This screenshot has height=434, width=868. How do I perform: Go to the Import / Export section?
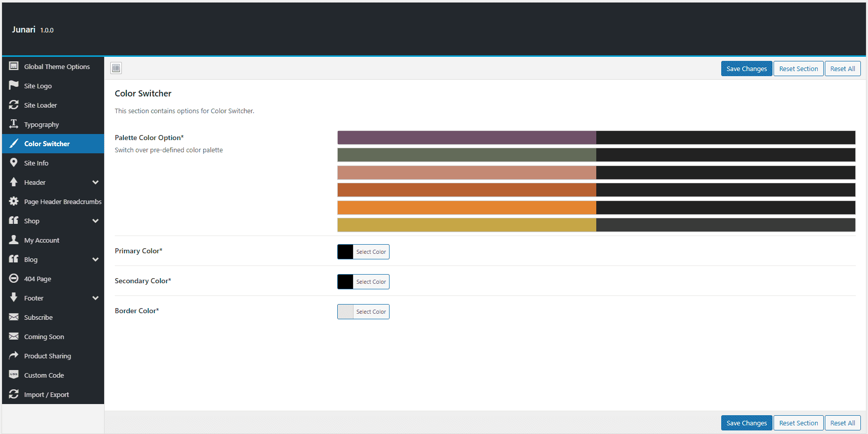click(x=46, y=394)
